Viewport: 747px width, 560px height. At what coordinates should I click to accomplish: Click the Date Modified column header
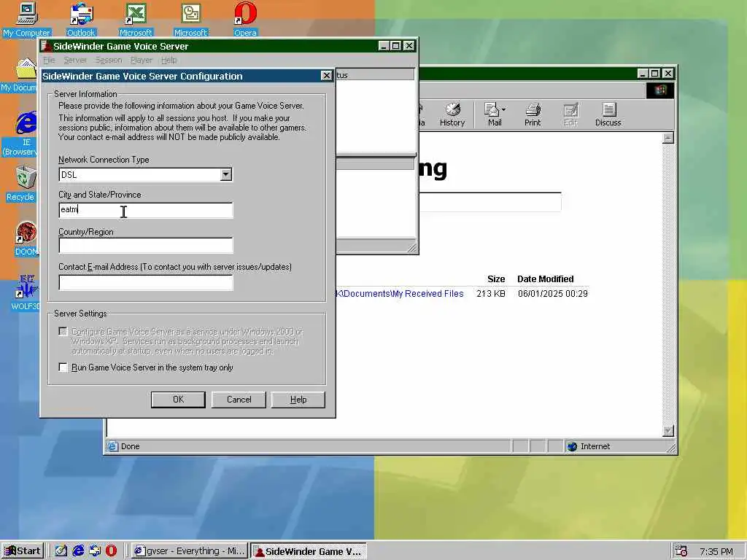click(x=546, y=279)
